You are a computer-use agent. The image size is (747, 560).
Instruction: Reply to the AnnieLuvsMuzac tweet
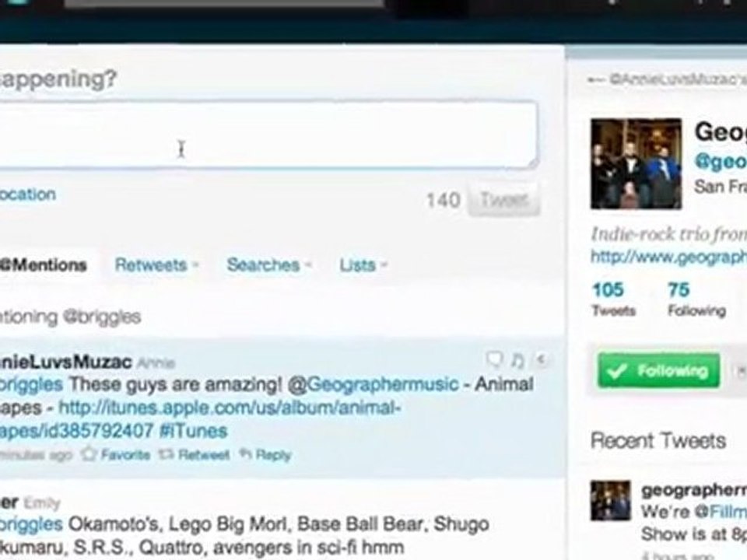point(265,454)
